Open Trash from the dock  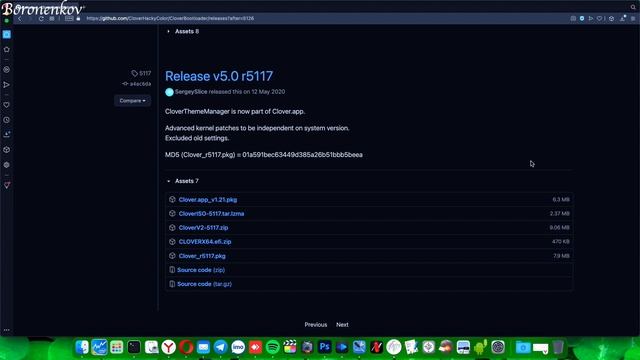click(x=558, y=347)
